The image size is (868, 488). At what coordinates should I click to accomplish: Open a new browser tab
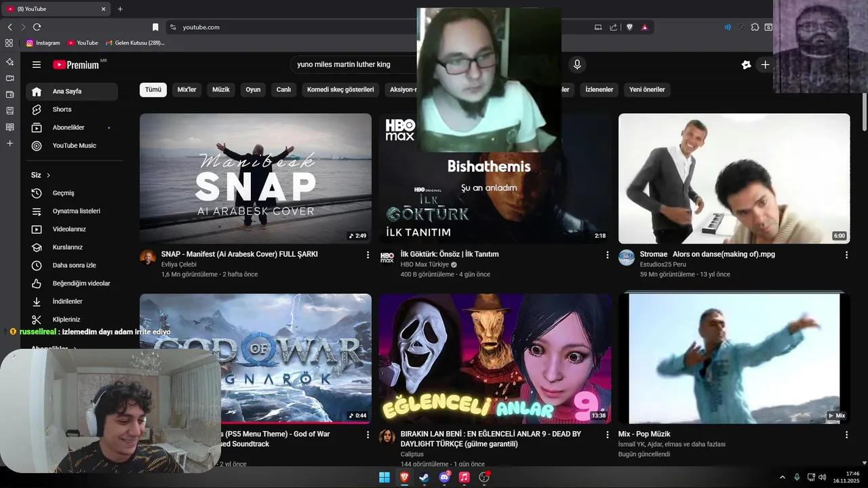pyautogui.click(x=120, y=9)
